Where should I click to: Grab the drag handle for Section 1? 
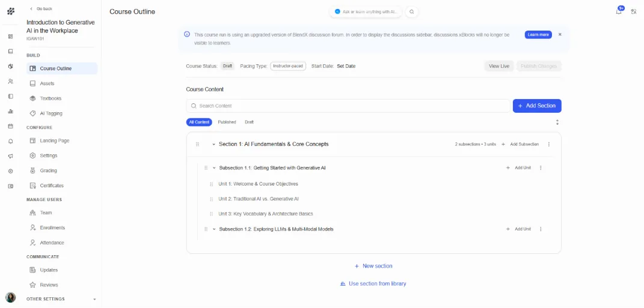198,144
